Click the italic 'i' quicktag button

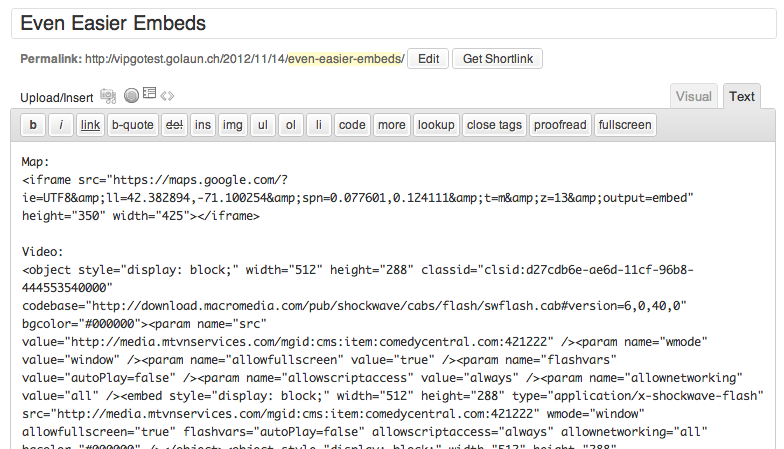[x=61, y=124]
